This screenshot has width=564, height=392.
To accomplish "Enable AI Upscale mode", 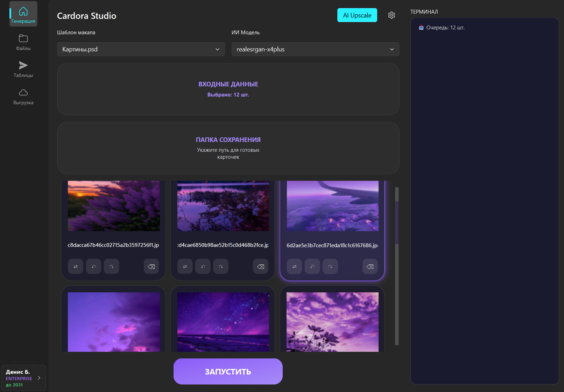I will [x=357, y=15].
